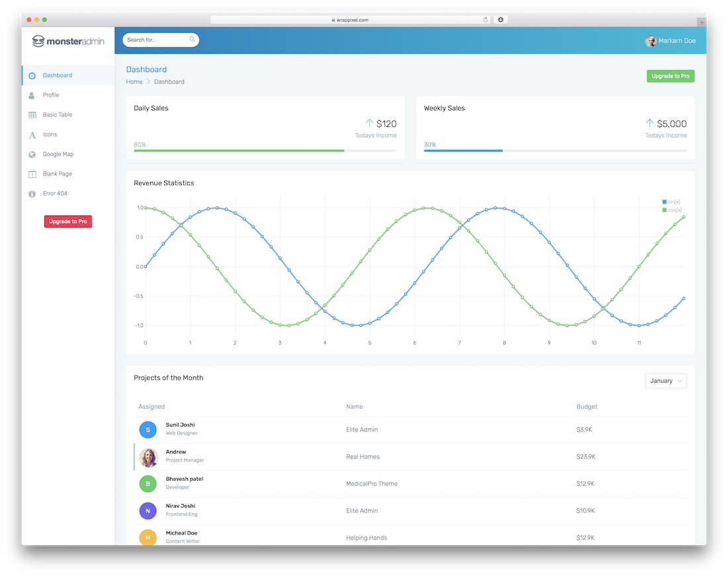Click the red Upgrade to Pro button
728x576 pixels.
(x=68, y=222)
